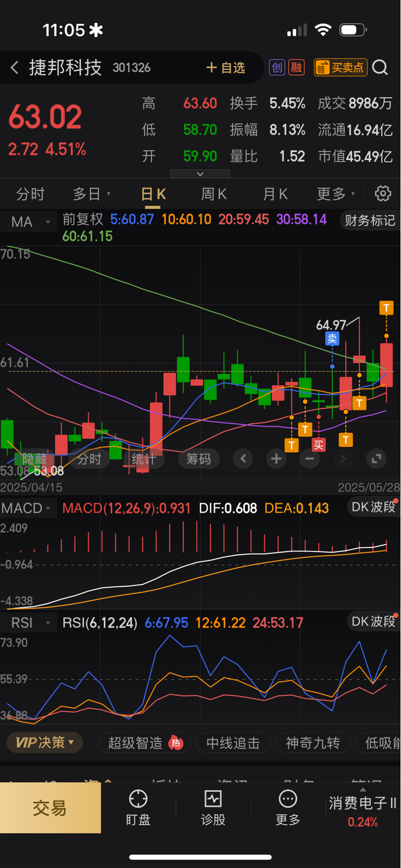401x868 pixels.
Task: Tap the 11:05 clock in status bar
Action: click(x=64, y=30)
